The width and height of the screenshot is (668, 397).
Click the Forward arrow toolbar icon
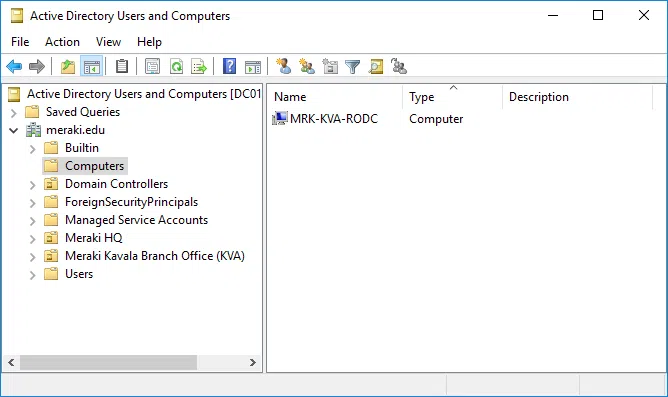tap(37, 66)
